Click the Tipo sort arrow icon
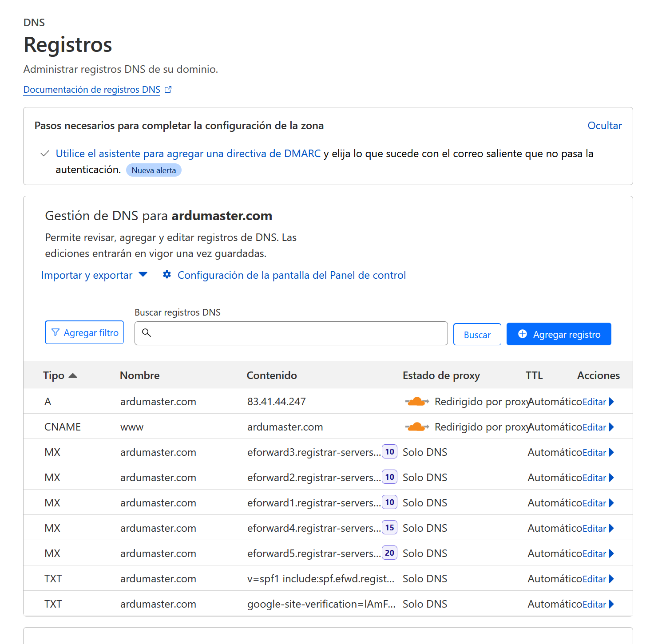 point(73,375)
